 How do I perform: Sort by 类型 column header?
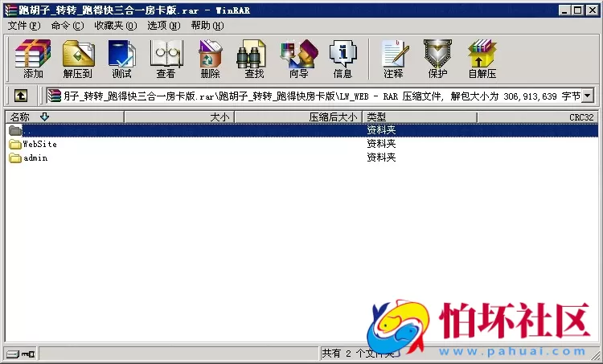click(420, 117)
